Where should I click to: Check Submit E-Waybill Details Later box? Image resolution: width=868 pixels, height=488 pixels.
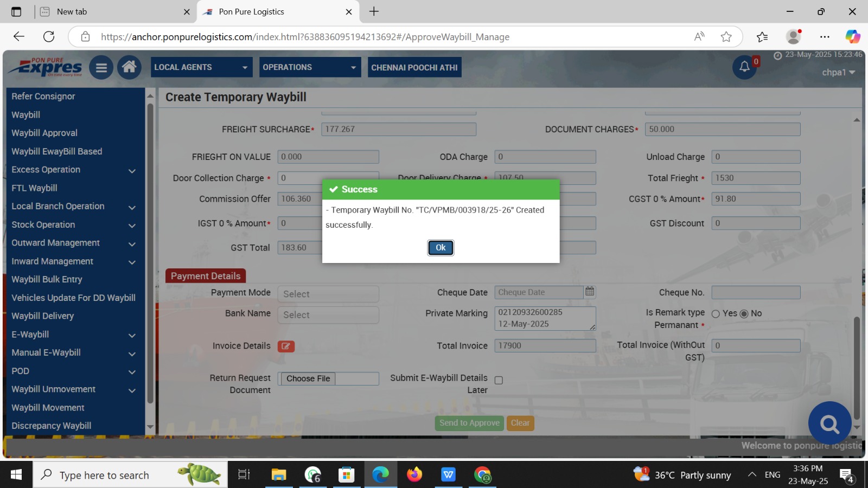499,381
